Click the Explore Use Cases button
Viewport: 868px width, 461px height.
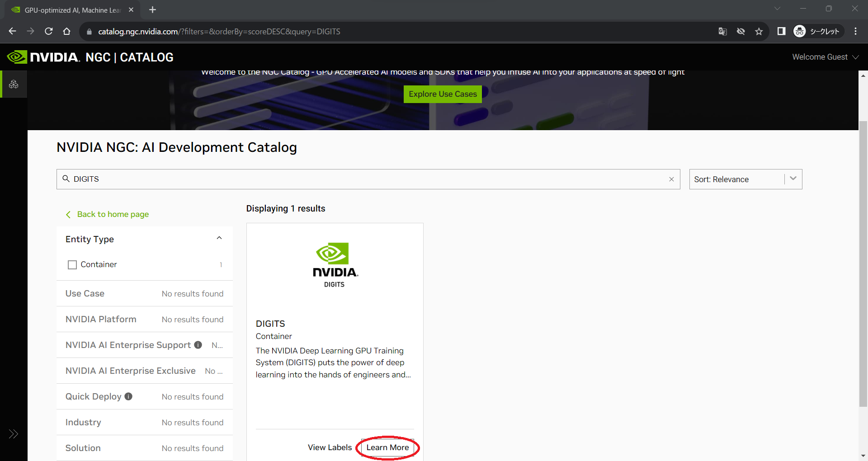click(x=443, y=94)
